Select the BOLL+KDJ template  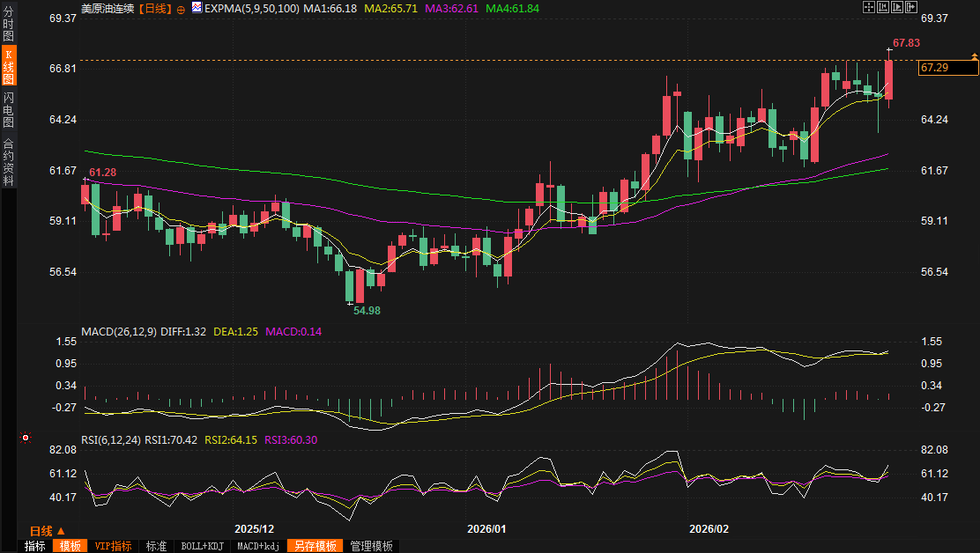(x=203, y=546)
